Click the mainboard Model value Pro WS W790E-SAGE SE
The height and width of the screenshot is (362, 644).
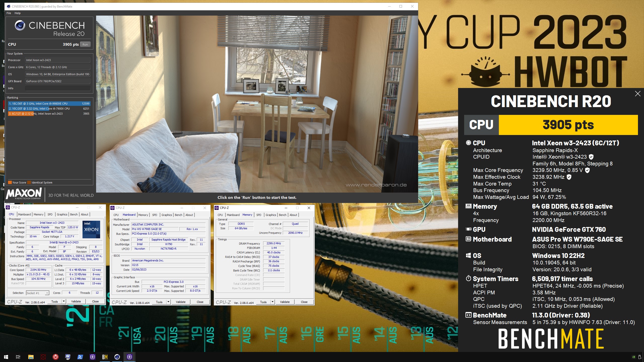155,229
